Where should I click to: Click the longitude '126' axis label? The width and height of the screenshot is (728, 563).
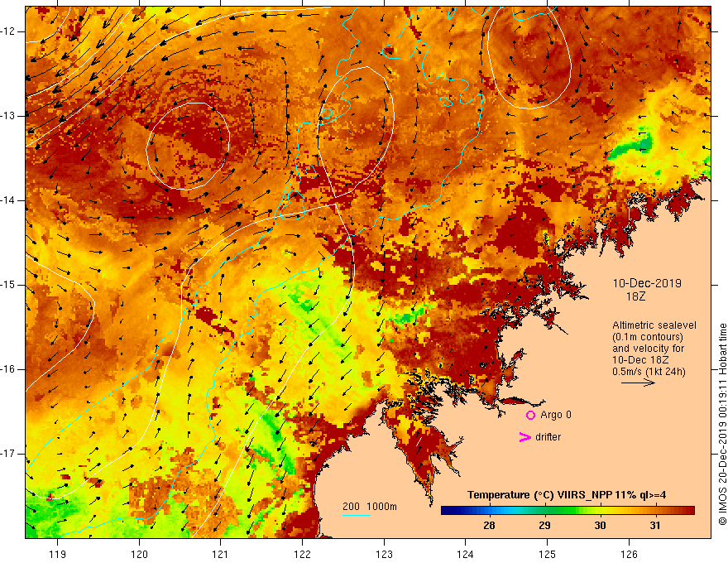[x=629, y=554]
